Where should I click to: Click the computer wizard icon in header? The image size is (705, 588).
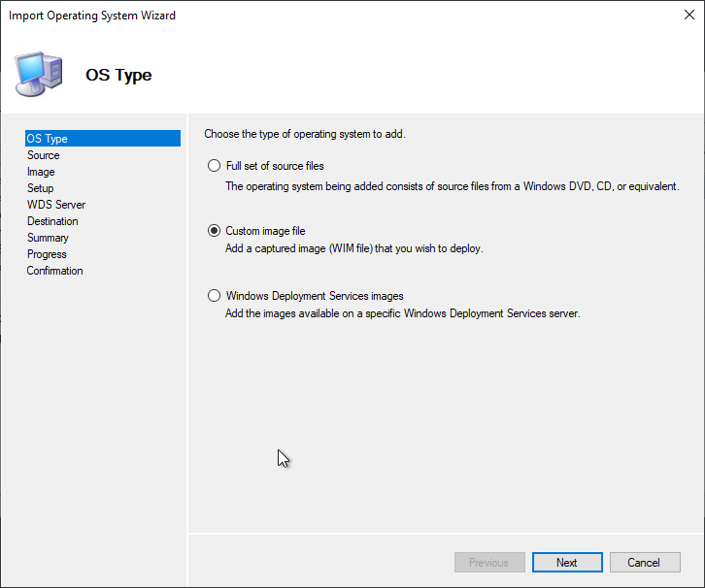[x=38, y=74]
